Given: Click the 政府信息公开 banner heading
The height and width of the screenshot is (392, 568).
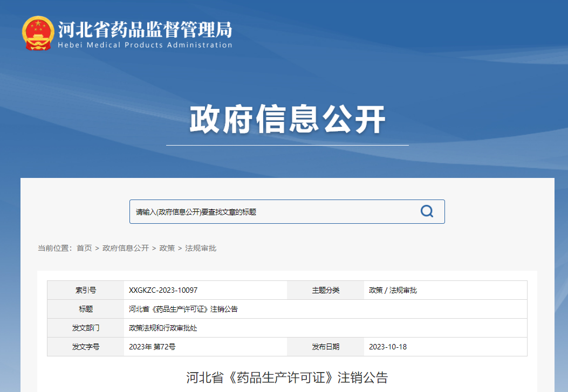Looking at the screenshot, I should coord(288,119).
